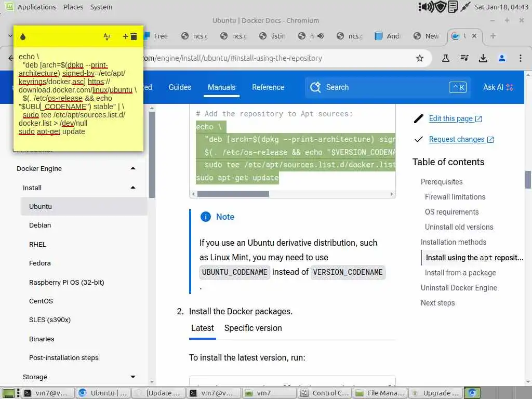Click the audio speaker icon on tab
The image size is (532, 399).
(321, 36)
